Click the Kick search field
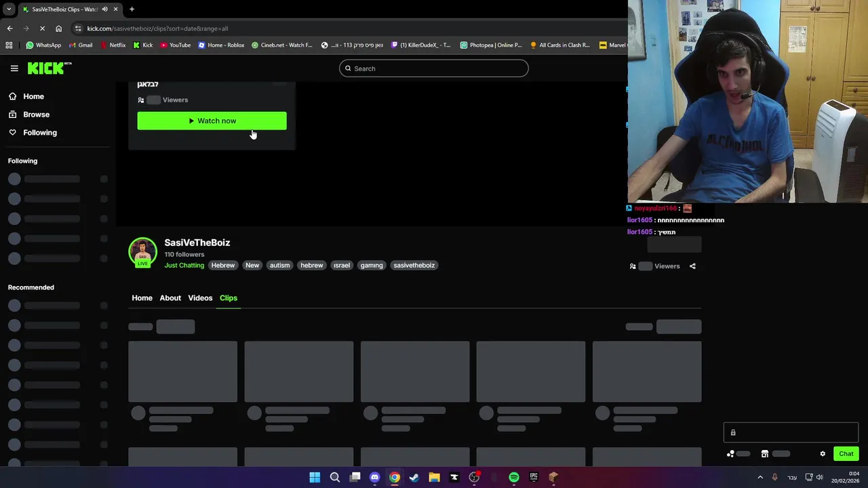 434,68
